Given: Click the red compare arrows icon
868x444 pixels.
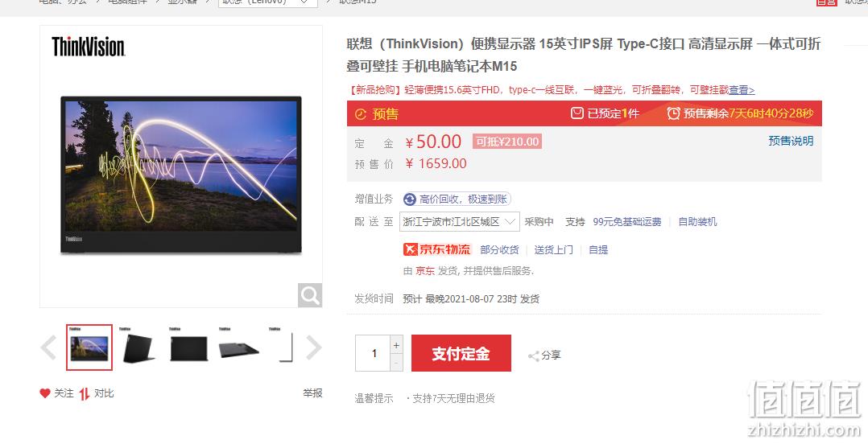Looking at the screenshot, I should [84, 393].
